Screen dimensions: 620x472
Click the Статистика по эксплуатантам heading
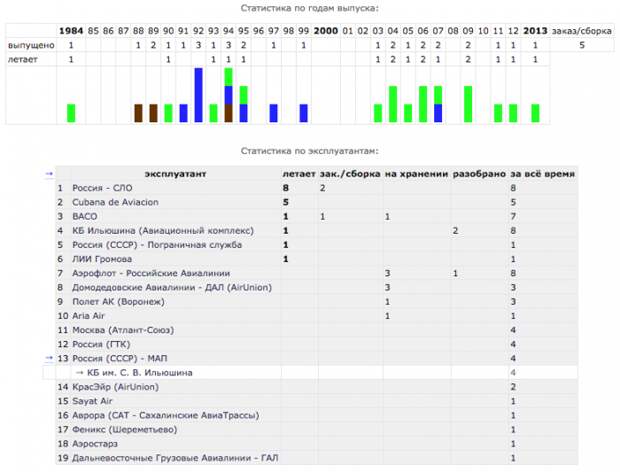coord(310,151)
